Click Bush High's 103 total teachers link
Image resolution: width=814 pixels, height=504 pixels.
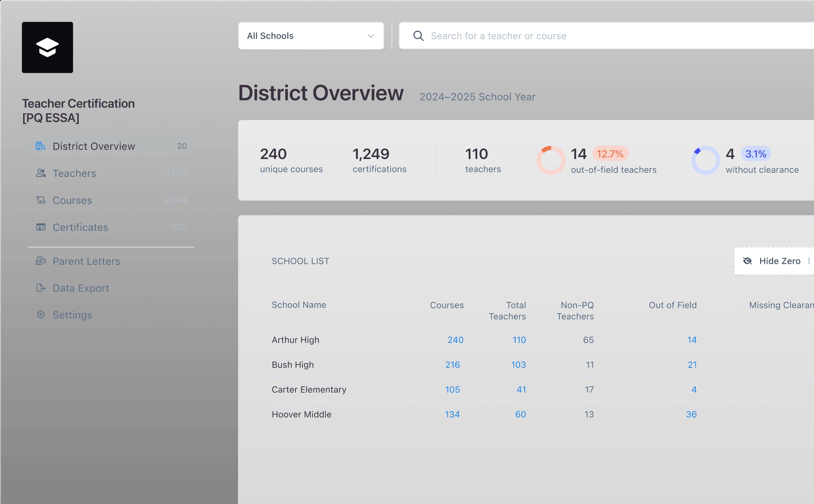tap(518, 365)
